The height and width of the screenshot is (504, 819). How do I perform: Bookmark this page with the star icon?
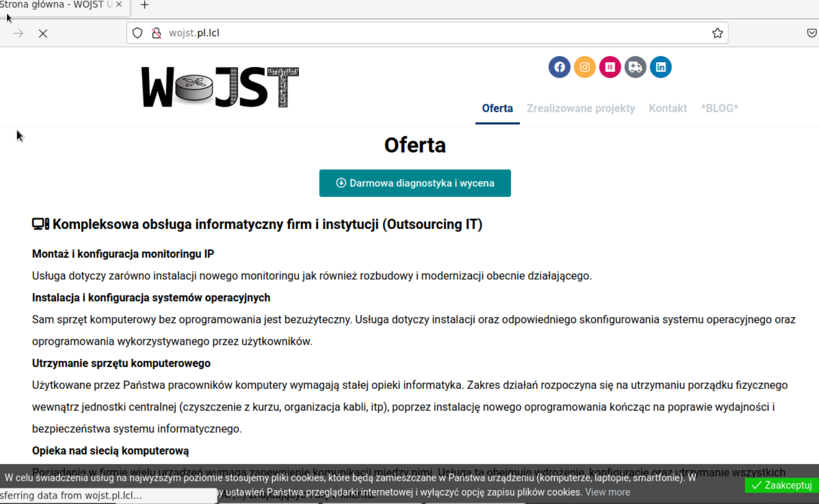click(717, 33)
